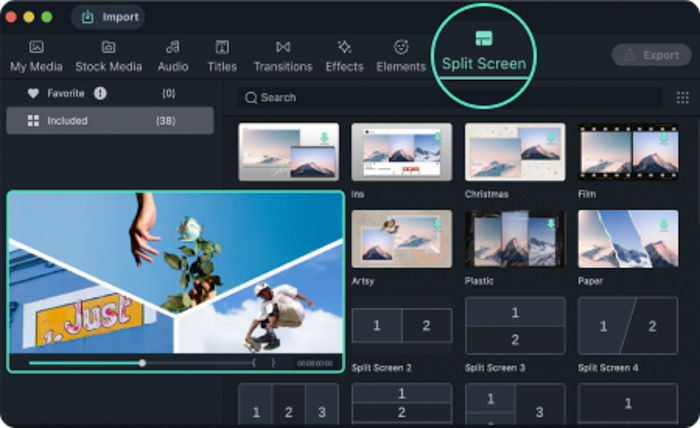Open the Transitions tab
This screenshot has height=428, width=700.
283,56
